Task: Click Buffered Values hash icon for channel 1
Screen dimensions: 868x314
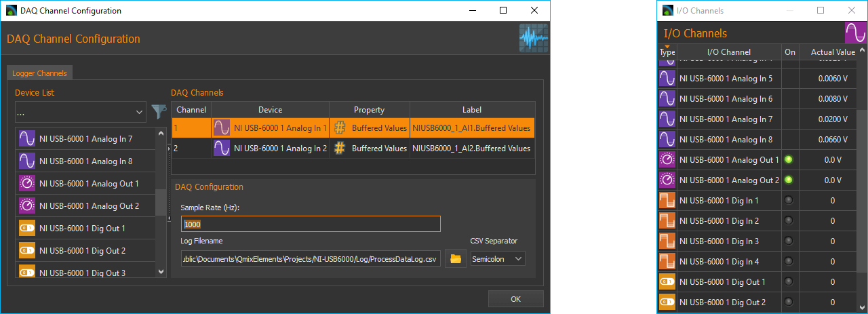Action: pos(340,128)
